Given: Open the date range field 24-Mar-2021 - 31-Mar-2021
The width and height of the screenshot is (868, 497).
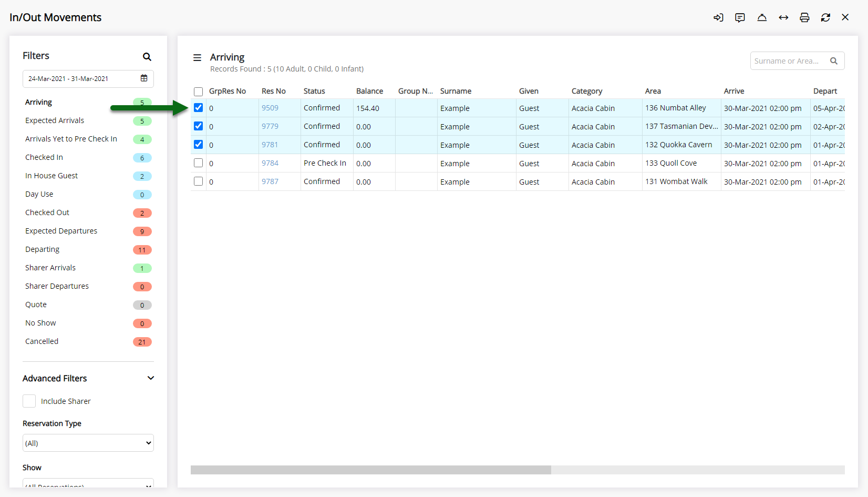Looking at the screenshot, I should pos(88,79).
